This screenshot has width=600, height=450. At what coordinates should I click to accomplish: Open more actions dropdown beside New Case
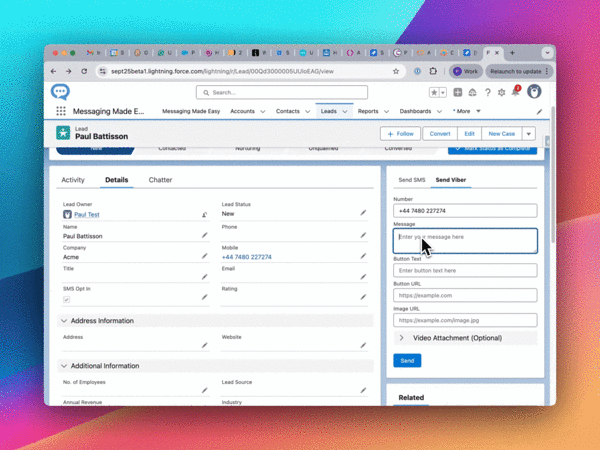click(528, 133)
